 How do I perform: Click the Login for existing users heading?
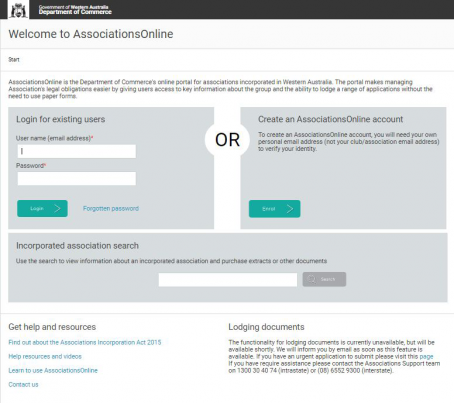61,119
